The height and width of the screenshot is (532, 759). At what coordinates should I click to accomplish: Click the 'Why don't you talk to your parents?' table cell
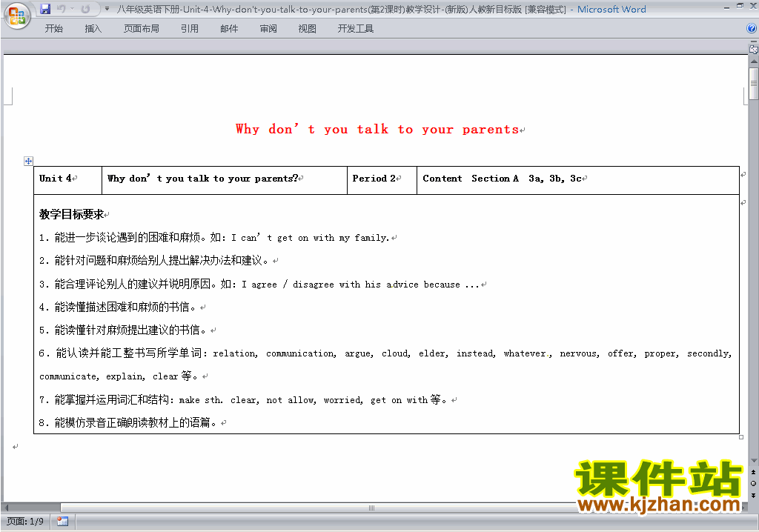click(x=225, y=181)
